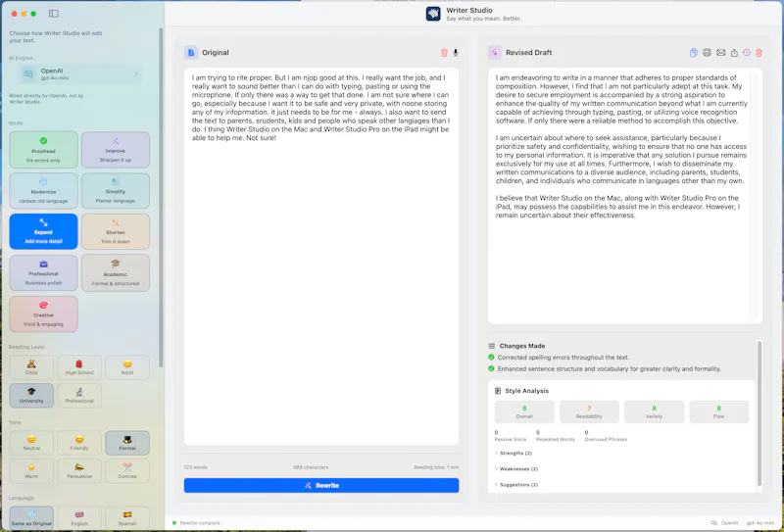Image resolution: width=784 pixels, height=532 pixels.
Task: Click the Writer Studio app logo
Action: (433, 14)
